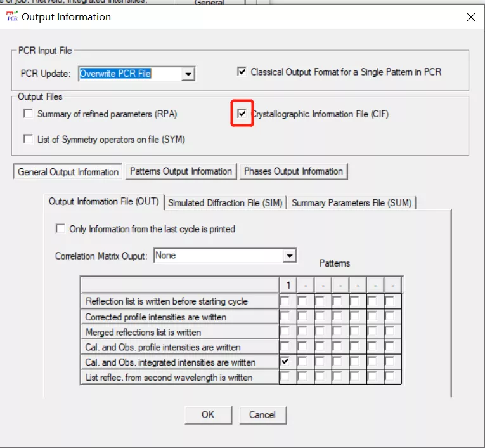Expand the Correlation Matrix Output dropdown
Viewport: 485px width, 448px height.
click(x=289, y=256)
